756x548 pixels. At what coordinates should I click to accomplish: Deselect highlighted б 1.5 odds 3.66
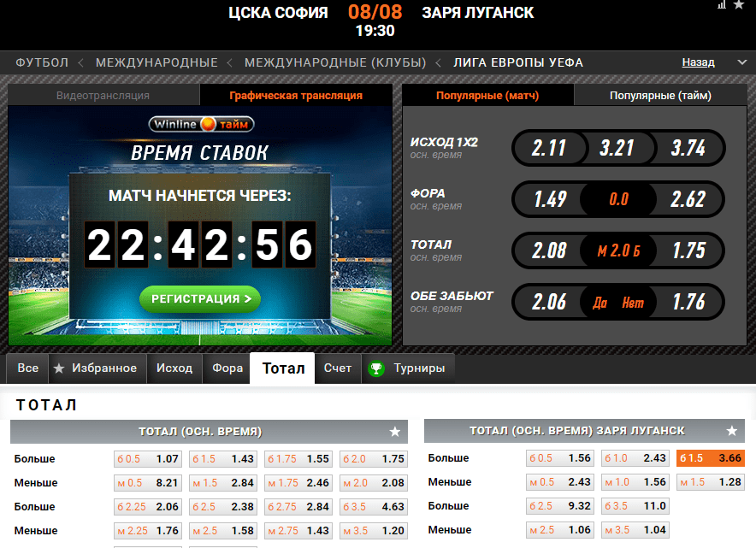point(711,458)
